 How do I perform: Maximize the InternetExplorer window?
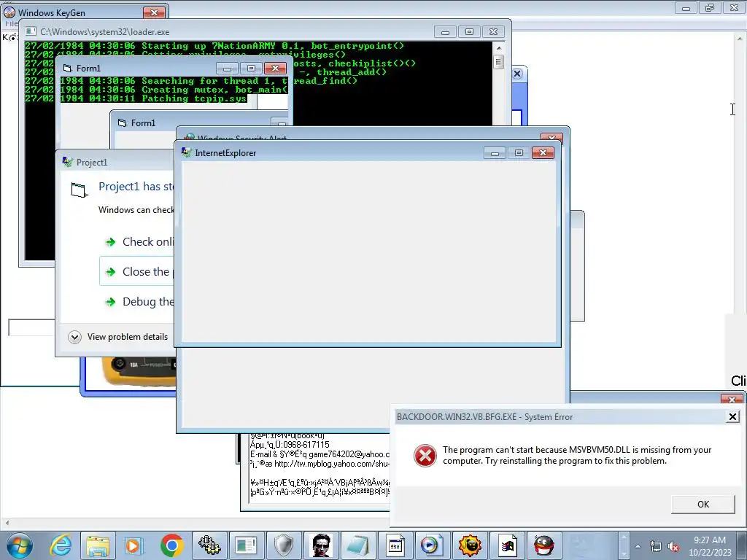[519, 153]
